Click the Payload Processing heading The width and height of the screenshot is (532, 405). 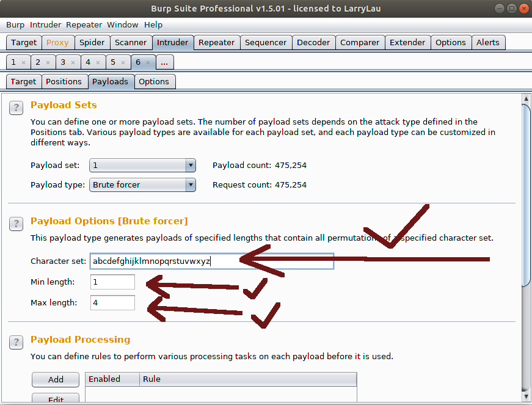[81, 340]
